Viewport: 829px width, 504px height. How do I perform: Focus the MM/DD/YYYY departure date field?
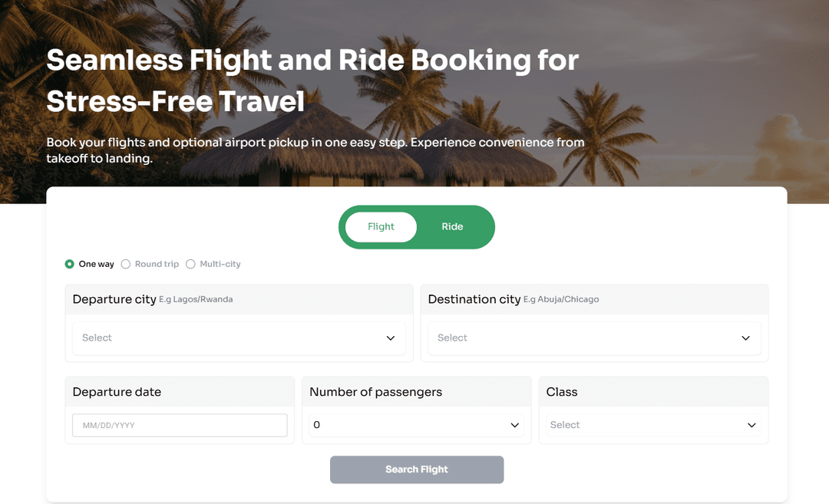(180, 425)
